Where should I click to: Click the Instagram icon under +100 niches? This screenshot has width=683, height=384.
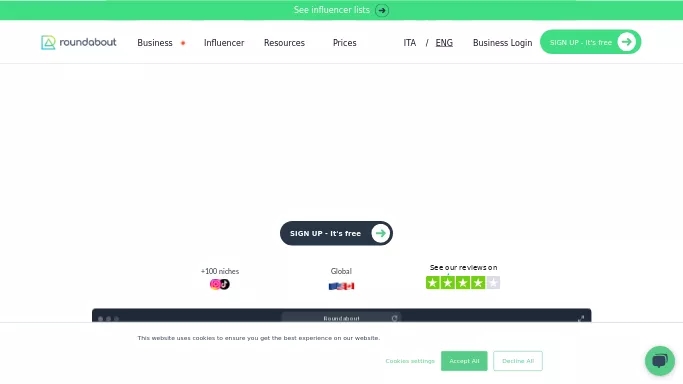click(215, 284)
